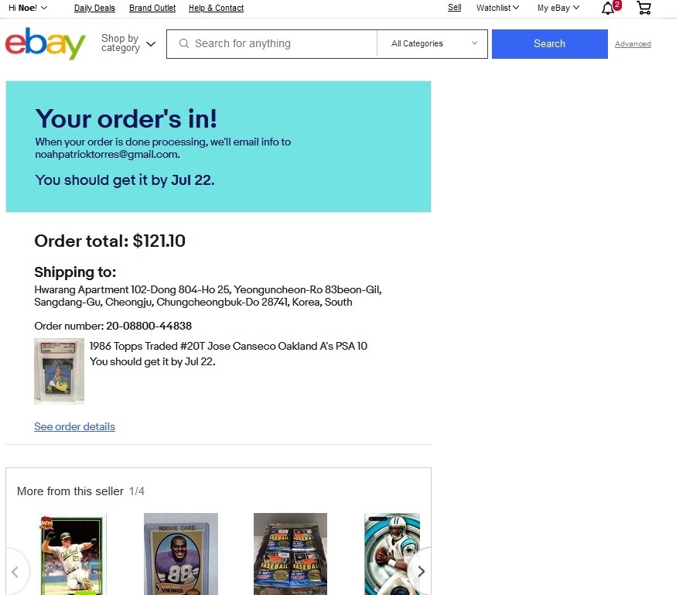Click the magnifier icon in search box
Screen dimensions: 700x595
pos(183,43)
